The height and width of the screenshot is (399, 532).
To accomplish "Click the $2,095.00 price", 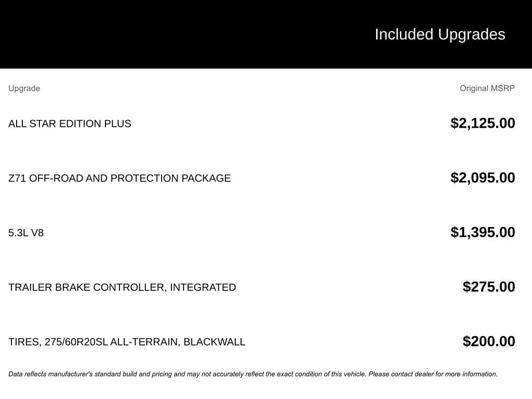I will [x=483, y=178].
